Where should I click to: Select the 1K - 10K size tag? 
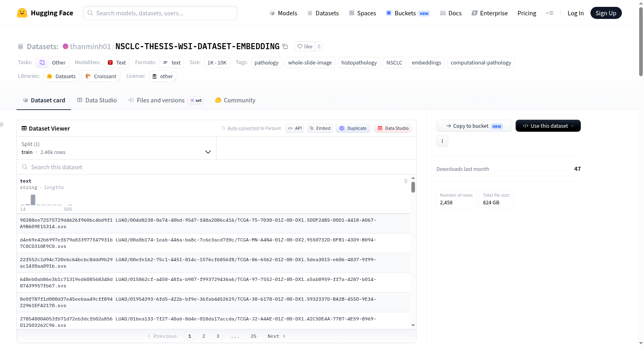(x=217, y=62)
